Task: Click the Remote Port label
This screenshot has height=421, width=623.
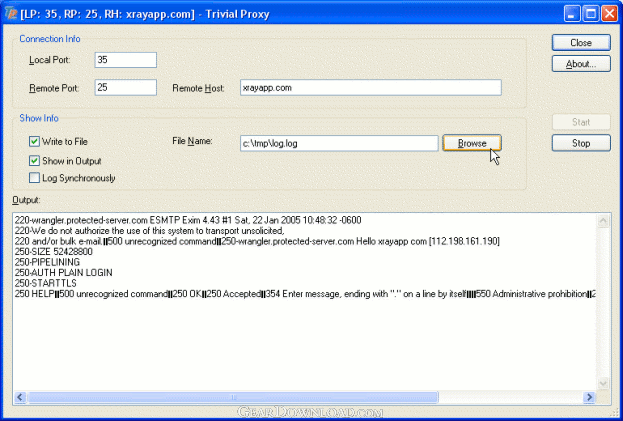Action: point(54,88)
